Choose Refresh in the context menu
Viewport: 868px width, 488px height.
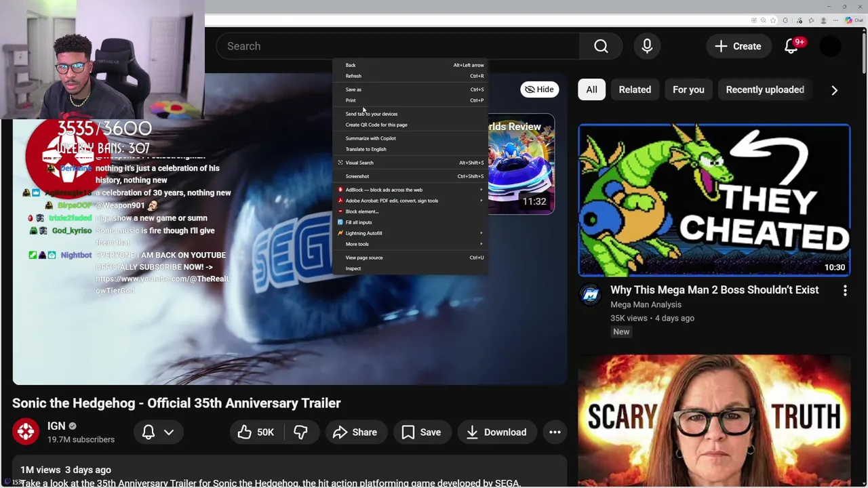(410, 76)
